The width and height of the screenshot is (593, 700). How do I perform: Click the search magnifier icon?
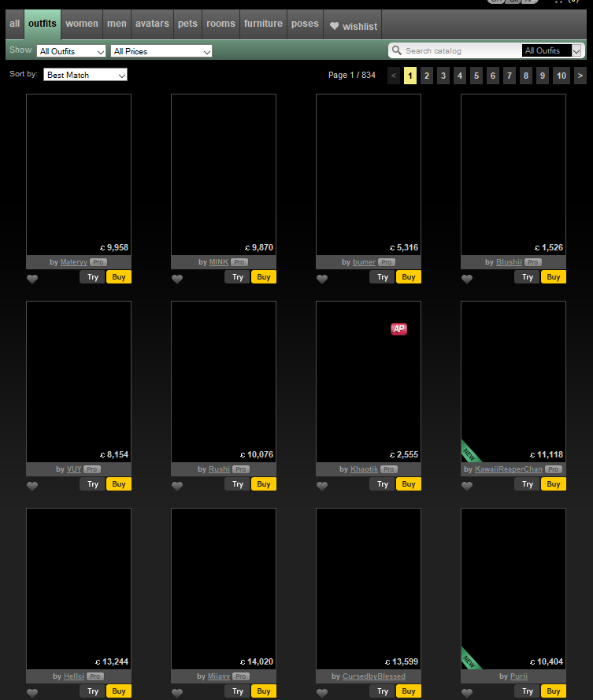coord(396,50)
